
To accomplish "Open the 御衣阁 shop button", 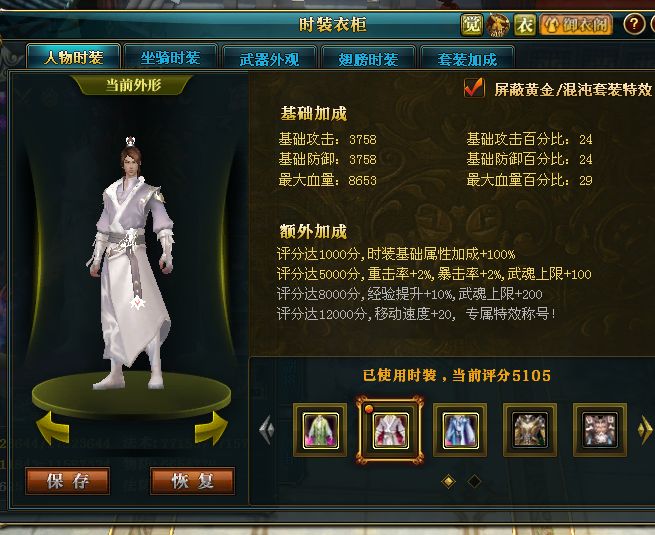I will click(576, 25).
